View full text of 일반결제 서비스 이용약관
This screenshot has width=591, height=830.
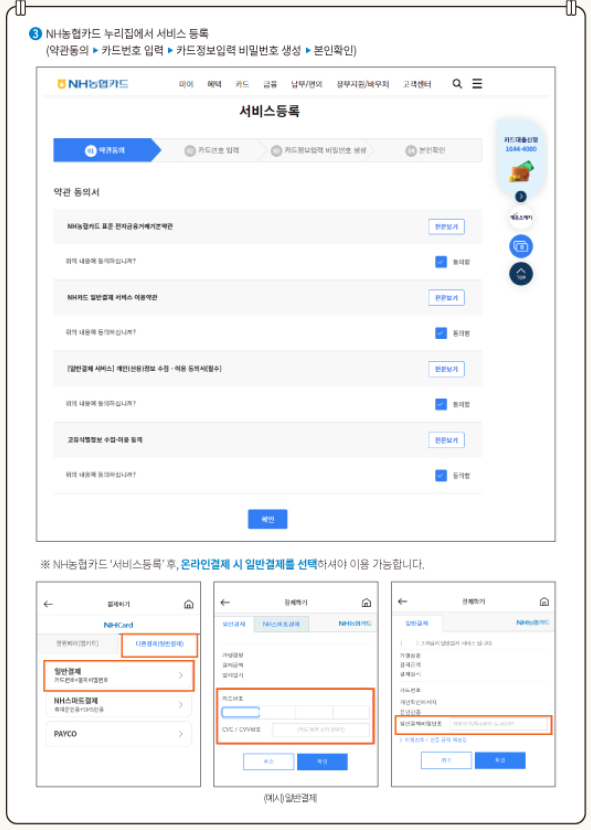coord(446,297)
